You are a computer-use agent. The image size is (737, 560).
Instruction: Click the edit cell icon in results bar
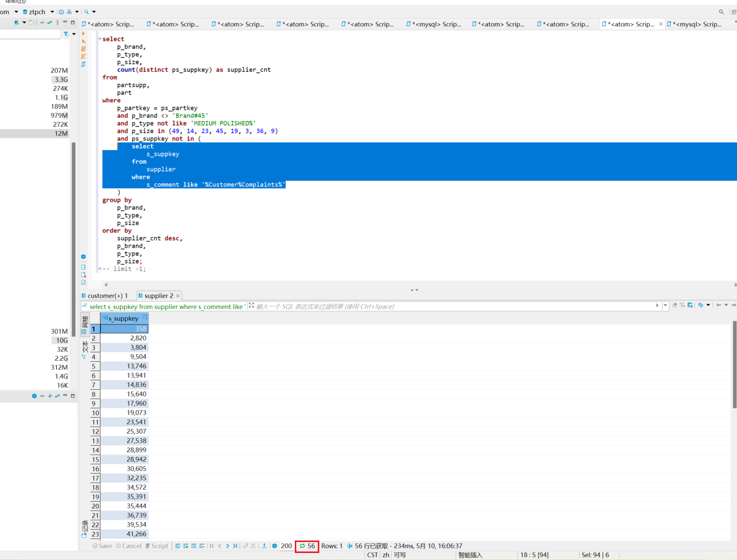pos(177,546)
